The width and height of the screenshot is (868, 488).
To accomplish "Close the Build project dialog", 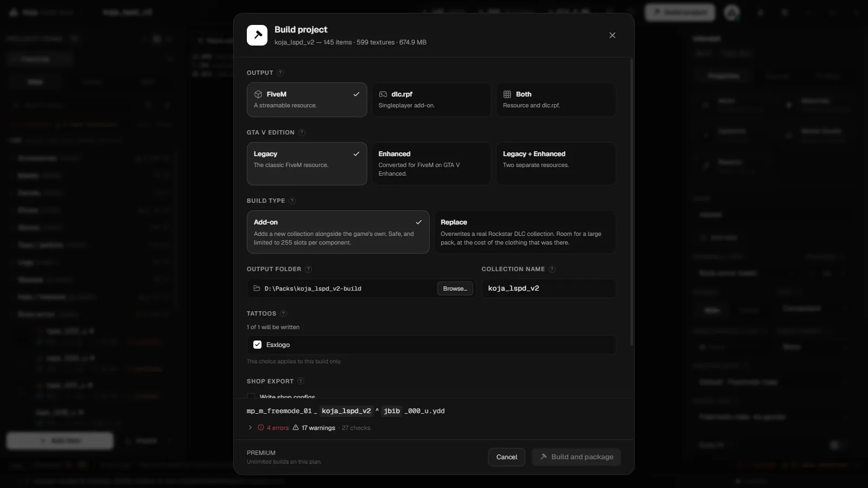I will [612, 35].
